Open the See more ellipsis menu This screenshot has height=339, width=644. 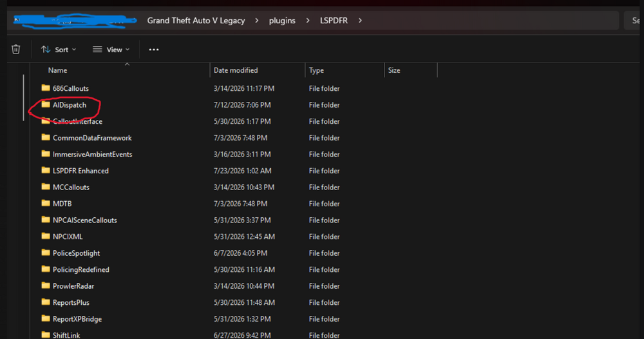(154, 50)
